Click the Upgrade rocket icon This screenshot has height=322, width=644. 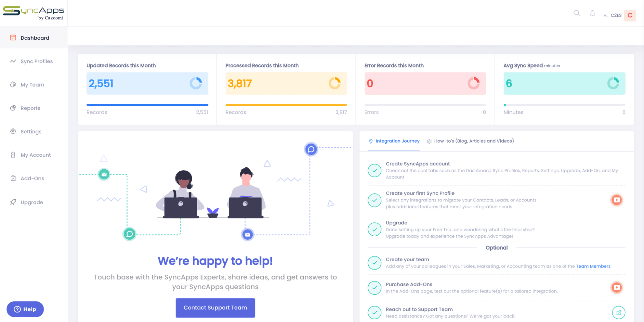point(13,202)
